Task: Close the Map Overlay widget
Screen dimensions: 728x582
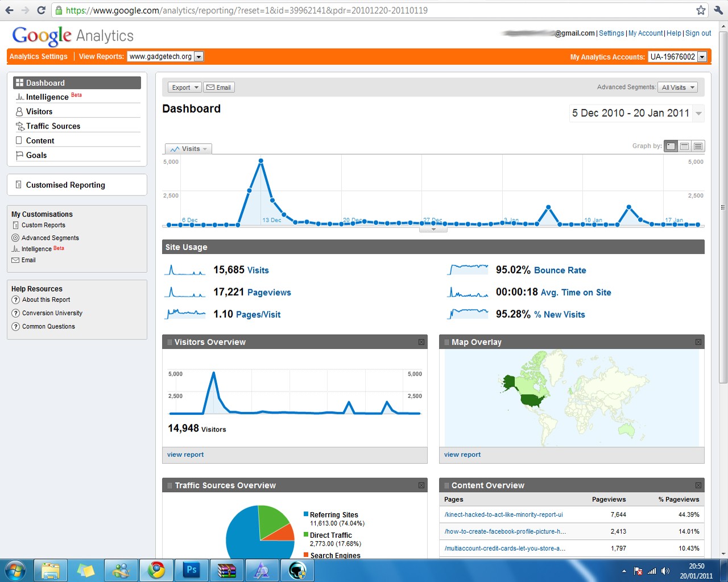Action: tap(698, 342)
